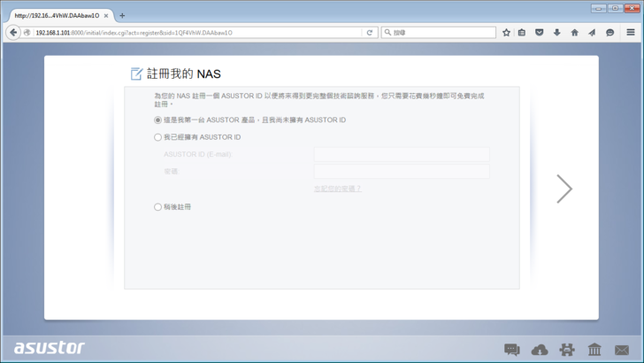Click the envelope mail icon
The image size is (644, 363).
(622, 350)
